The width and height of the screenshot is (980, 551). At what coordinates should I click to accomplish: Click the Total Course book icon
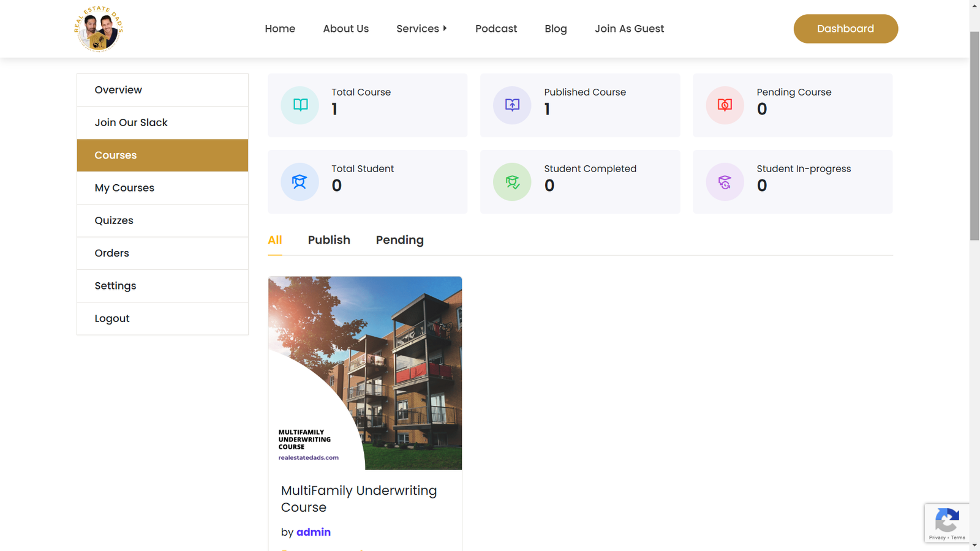(x=300, y=105)
